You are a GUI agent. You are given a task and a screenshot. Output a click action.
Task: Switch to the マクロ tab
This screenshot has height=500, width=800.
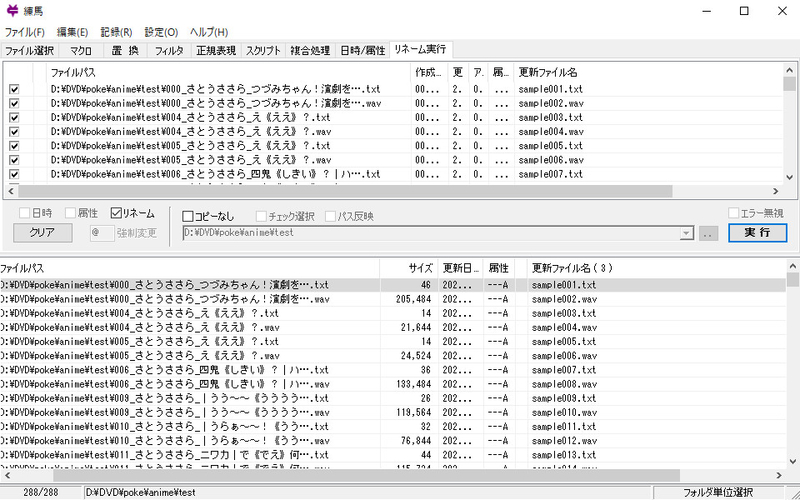[81, 51]
